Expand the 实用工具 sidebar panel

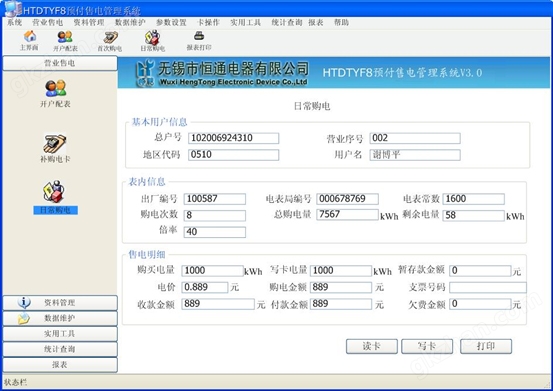point(60,334)
